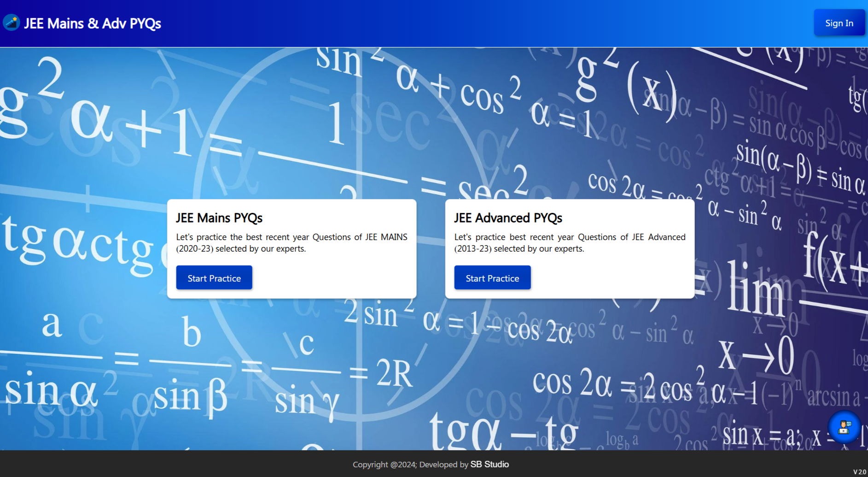Click the 'sin γ' text in background

click(x=307, y=401)
